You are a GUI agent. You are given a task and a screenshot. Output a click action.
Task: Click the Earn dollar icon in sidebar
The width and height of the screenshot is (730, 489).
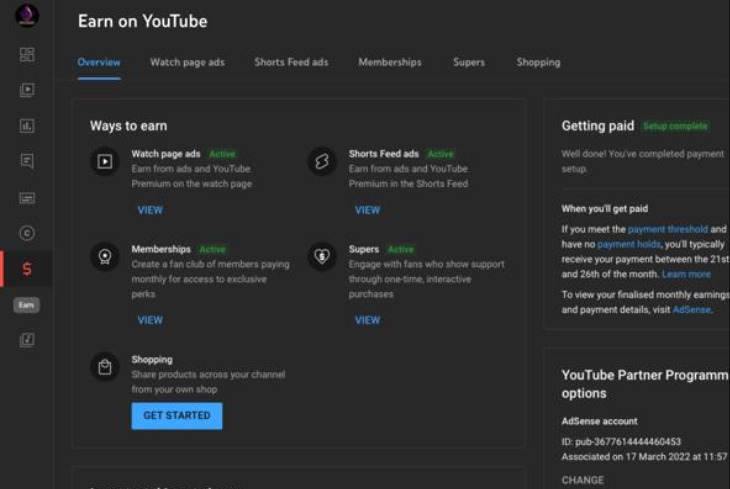pos(27,269)
